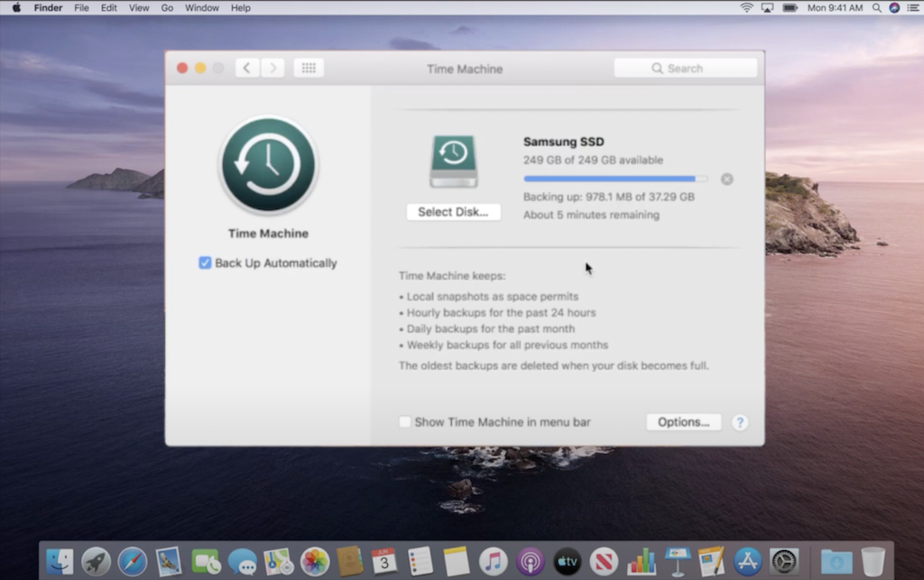Open the Trash in Dock

(873, 561)
